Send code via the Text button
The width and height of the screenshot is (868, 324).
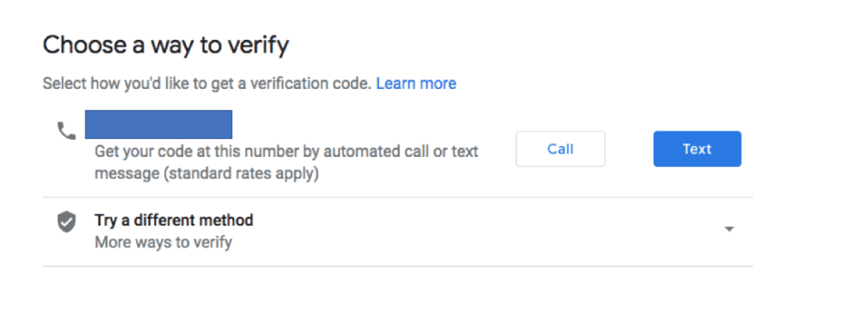697,149
